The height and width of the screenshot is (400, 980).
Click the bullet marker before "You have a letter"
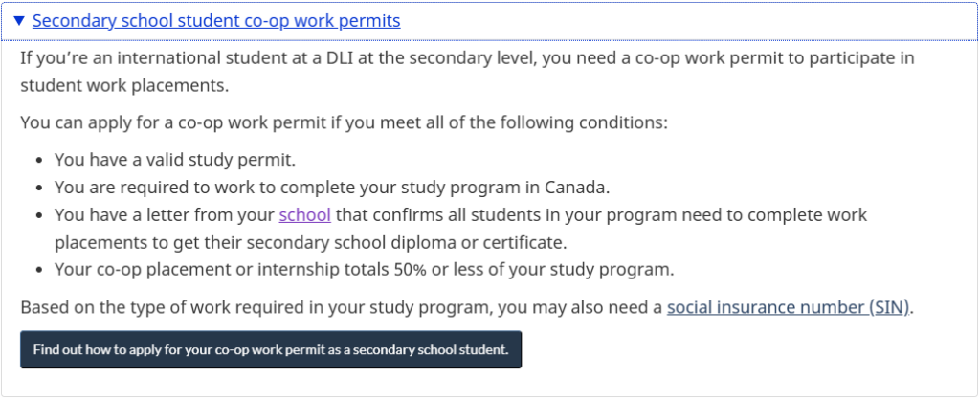point(38,215)
